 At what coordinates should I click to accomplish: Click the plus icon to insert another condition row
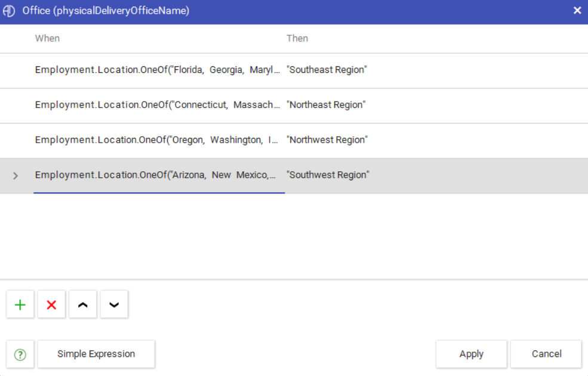click(x=20, y=304)
